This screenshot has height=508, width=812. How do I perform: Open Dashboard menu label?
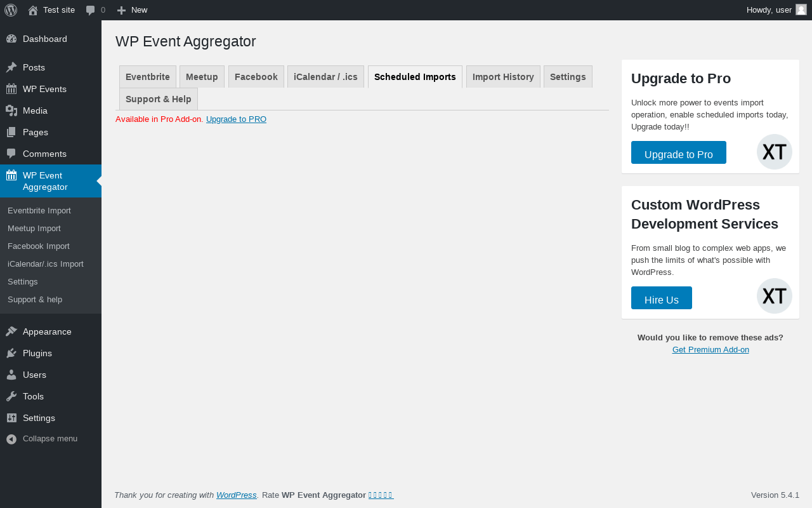pos(45,39)
